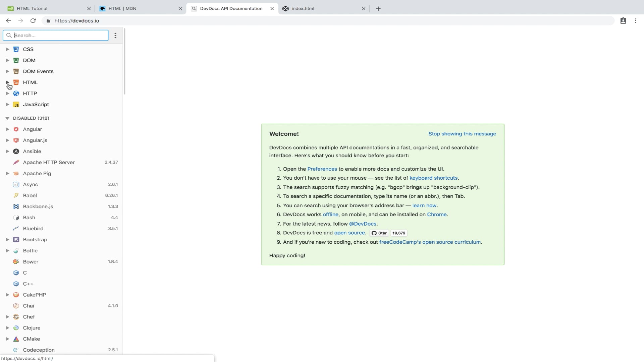Click the GitHub Star button
This screenshot has width=644, height=362.
[x=379, y=233]
